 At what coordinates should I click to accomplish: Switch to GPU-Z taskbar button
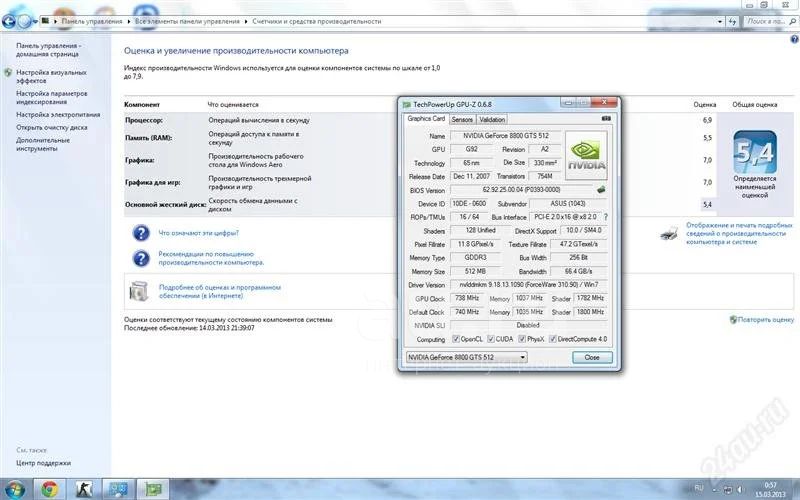point(153,489)
